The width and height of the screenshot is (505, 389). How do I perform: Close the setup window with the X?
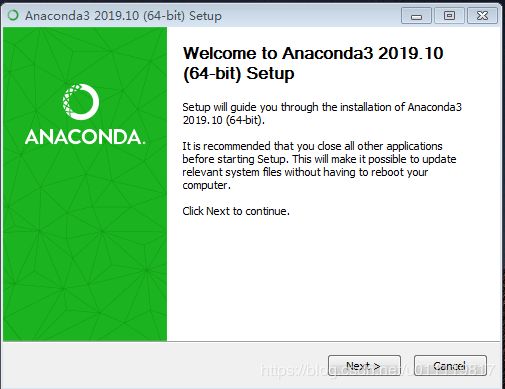pyautogui.click(x=482, y=16)
